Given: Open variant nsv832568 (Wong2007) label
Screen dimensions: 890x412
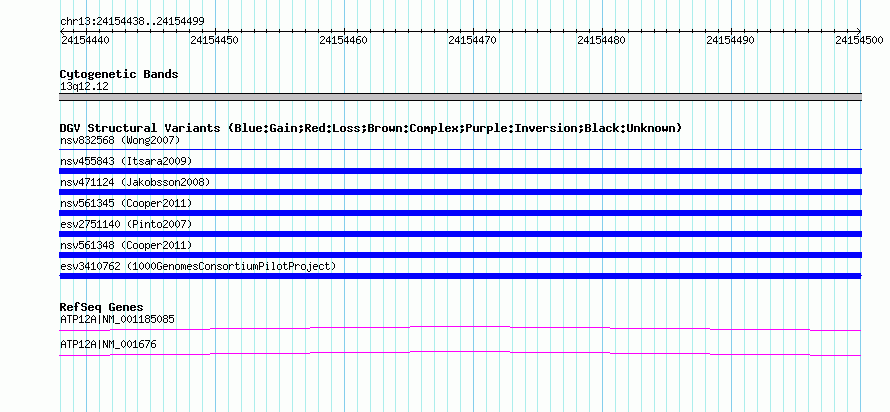Looking at the screenshot, I should 120,140.
